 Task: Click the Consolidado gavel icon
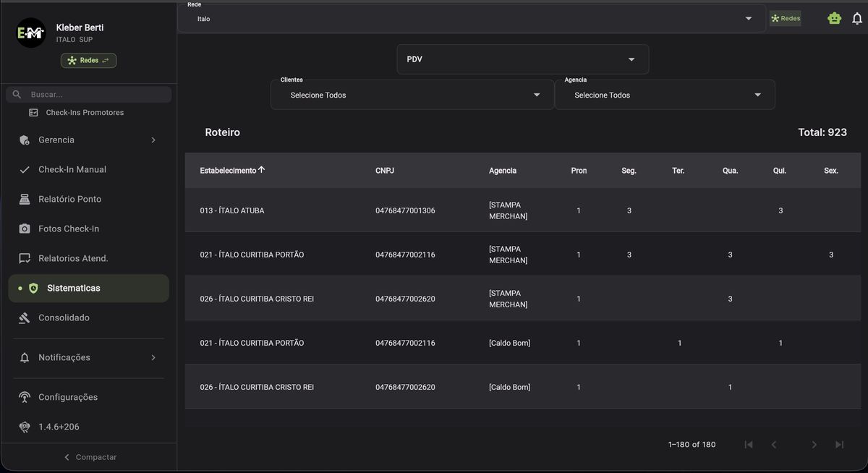[x=25, y=318]
